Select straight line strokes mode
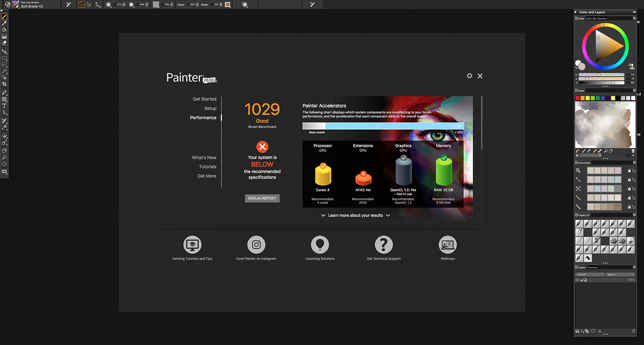Image resolution: width=644 pixels, height=345 pixels. [x=88, y=4]
